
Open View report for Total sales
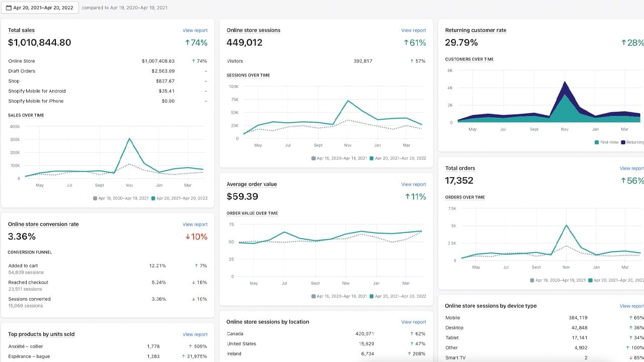click(x=195, y=31)
